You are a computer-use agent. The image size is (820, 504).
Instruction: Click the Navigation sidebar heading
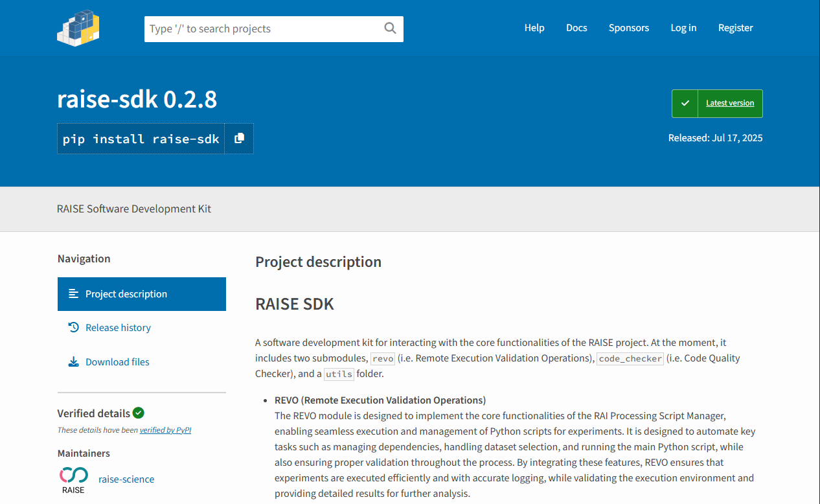click(x=84, y=258)
